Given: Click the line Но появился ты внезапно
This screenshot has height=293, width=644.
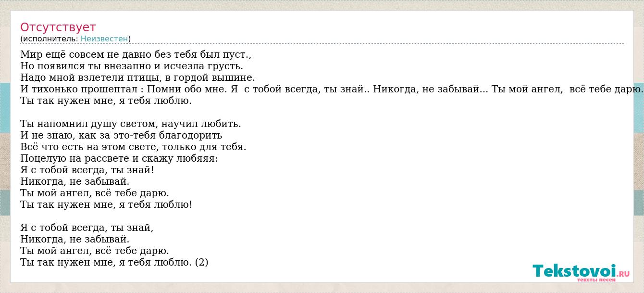Looking at the screenshot, I should [x=132, y=66].
